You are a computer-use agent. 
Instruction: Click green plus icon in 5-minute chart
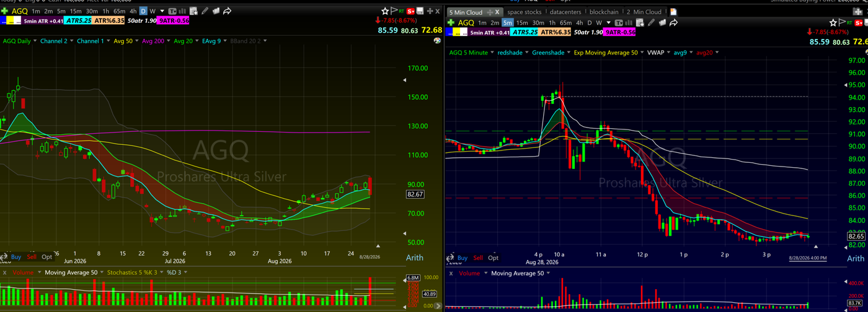[450, 23]
